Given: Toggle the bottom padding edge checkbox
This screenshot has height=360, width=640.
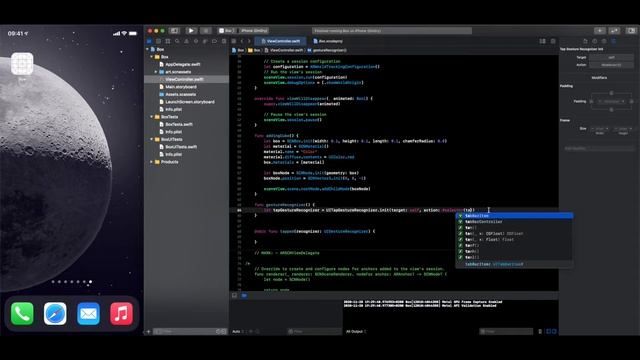Looking at the screenshot, I should coord(611,109).
